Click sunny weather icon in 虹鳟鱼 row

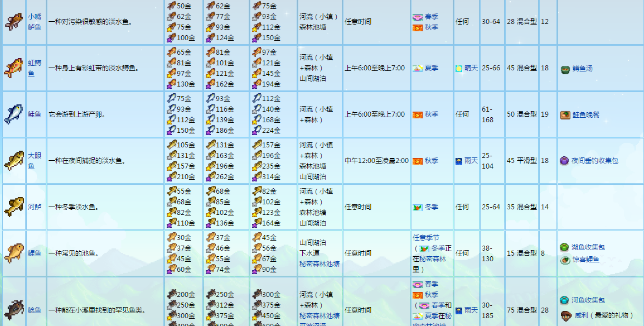coord(459,68)
